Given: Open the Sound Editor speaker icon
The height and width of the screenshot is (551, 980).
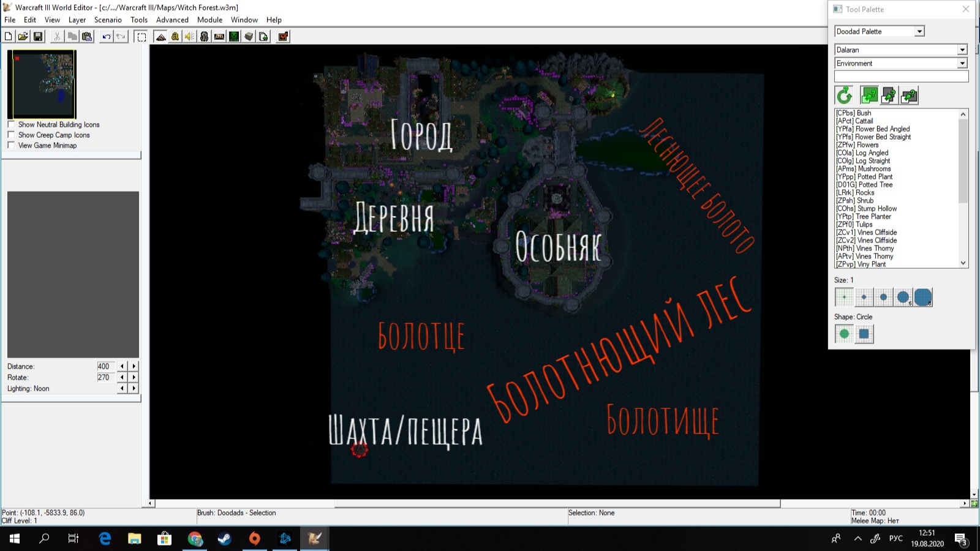Looking at the screenshot, I should point(190,37).
